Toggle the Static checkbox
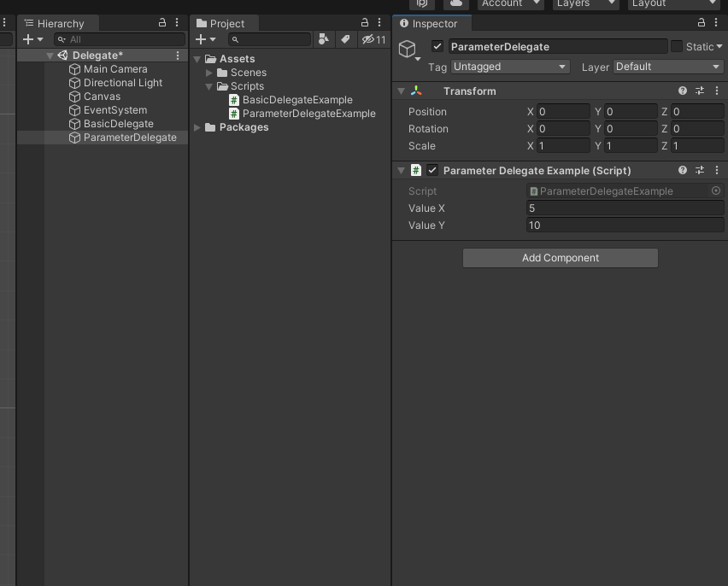 click(x=677, y=46)
